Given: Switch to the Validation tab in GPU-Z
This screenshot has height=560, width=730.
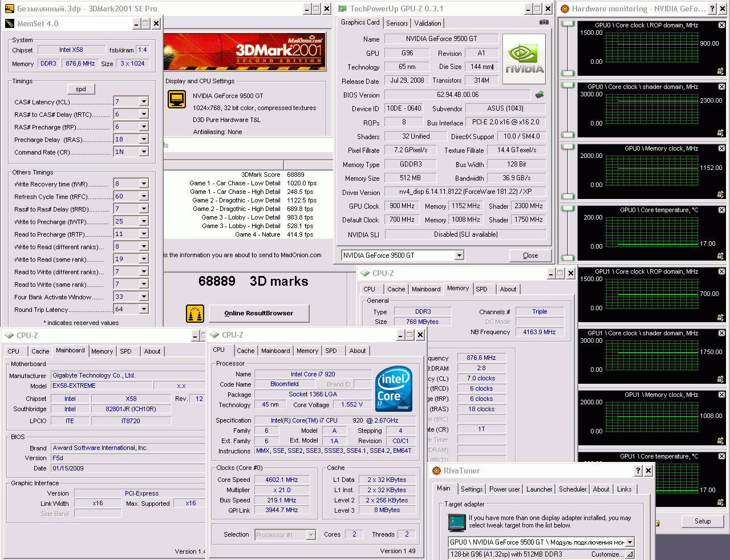Looking at the screenshot, I should 428,23.
